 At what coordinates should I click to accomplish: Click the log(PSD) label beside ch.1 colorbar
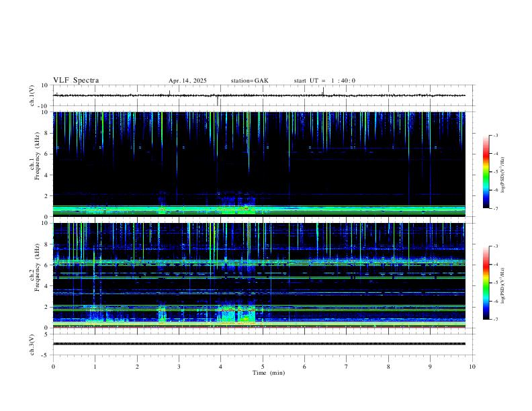[503, 175]
